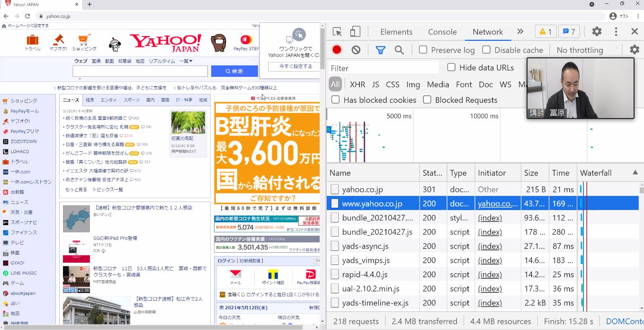644x330 pixels.
Task: Open (index) initiator link for yads-async.js
Action: click(x=490, y=246)
